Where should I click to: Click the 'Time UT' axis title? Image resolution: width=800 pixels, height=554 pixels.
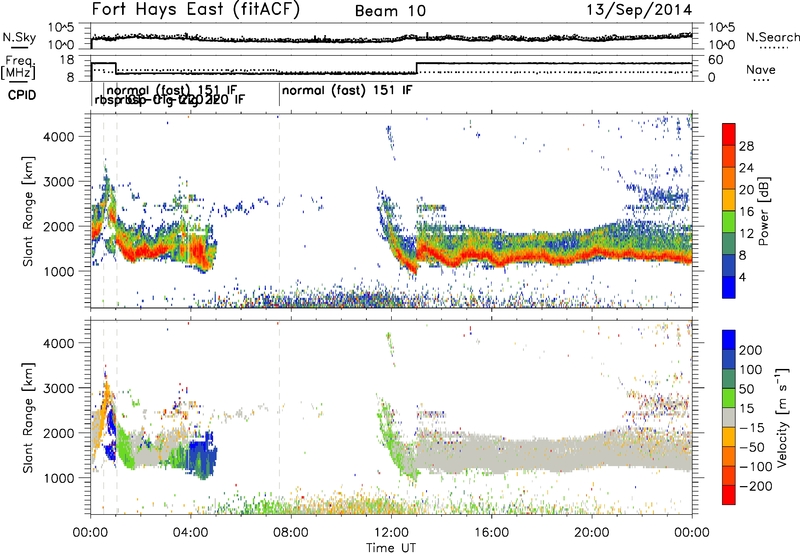click(x=391, y=547)
